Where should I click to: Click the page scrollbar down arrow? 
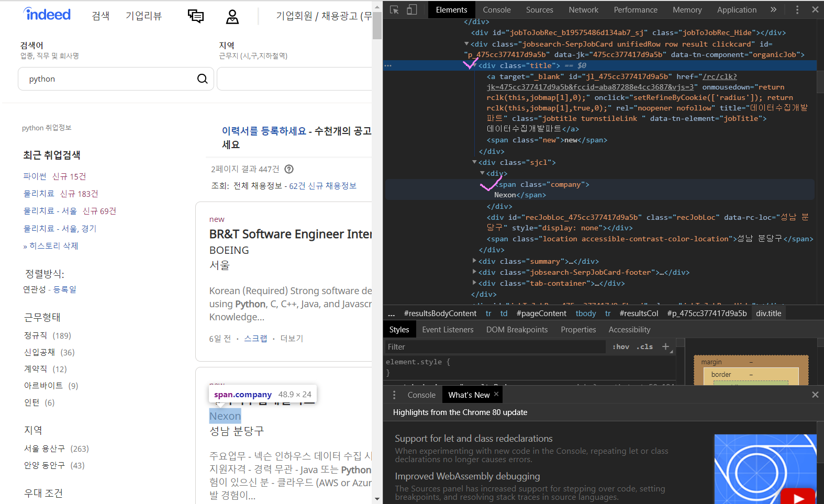click(377, 499)
